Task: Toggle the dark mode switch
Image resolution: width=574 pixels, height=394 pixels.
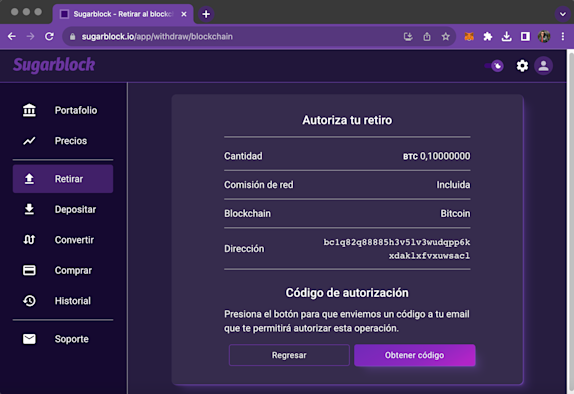Action: (x=494, y=66)
